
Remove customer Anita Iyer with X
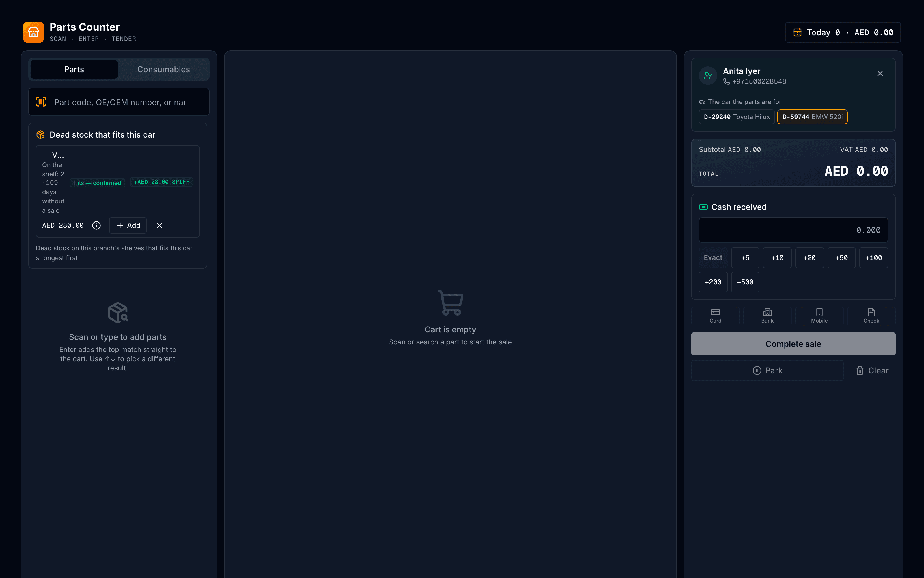click(x=880, y=73)
